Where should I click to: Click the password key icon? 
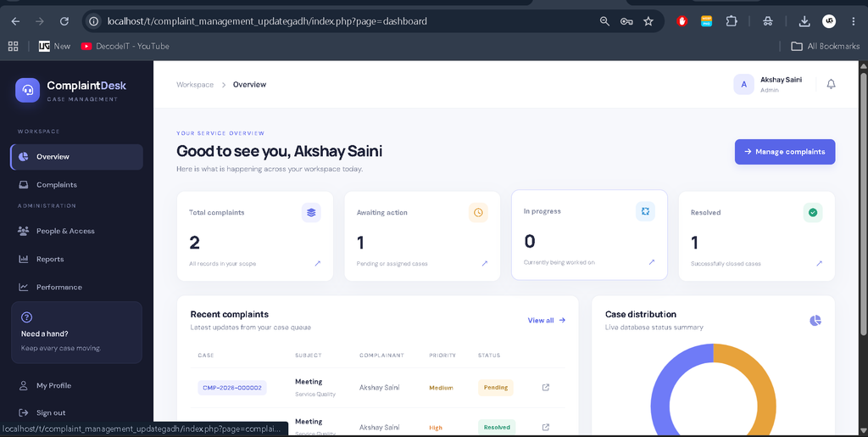pyautogui.click(x=626, y=21)
